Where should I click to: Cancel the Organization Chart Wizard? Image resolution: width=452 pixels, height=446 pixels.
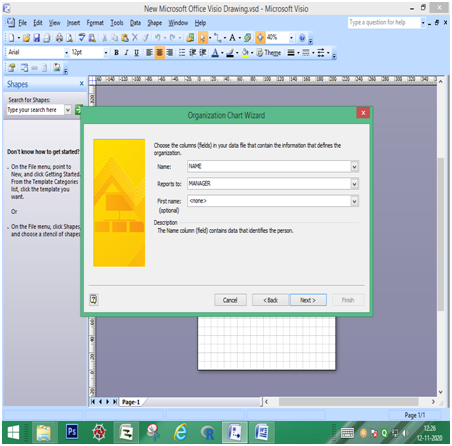(230, 300)
